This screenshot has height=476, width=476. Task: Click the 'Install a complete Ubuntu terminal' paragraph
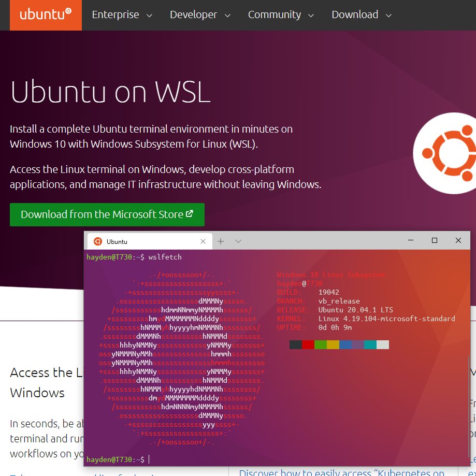pyautogui.click(x=151, y=136)
